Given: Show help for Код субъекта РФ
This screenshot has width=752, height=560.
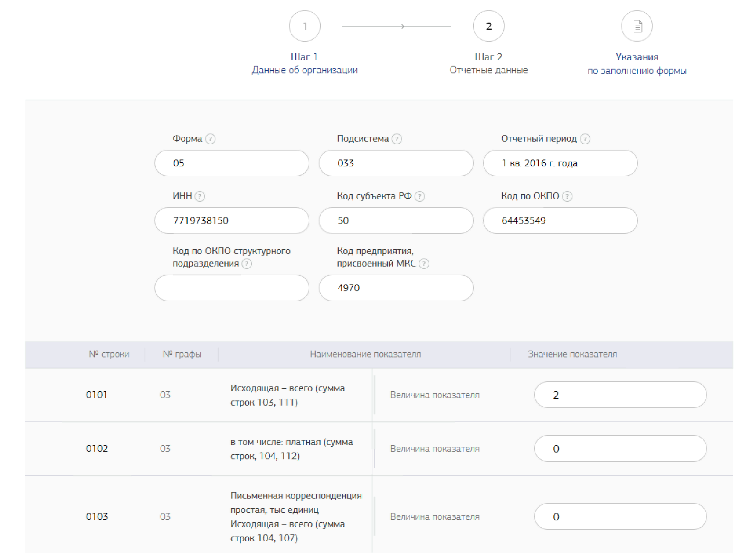Looking at the screenshot, I should tap(420, 196).
